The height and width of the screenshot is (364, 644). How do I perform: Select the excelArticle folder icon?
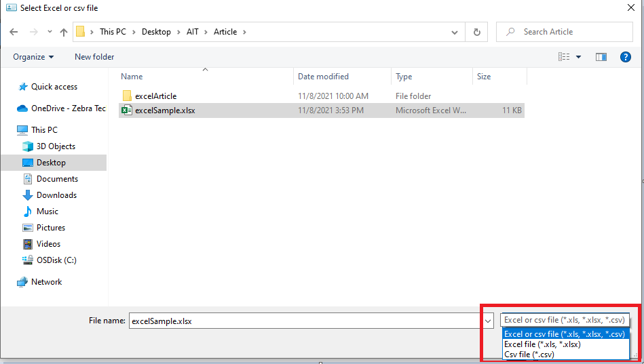point(127,96)
